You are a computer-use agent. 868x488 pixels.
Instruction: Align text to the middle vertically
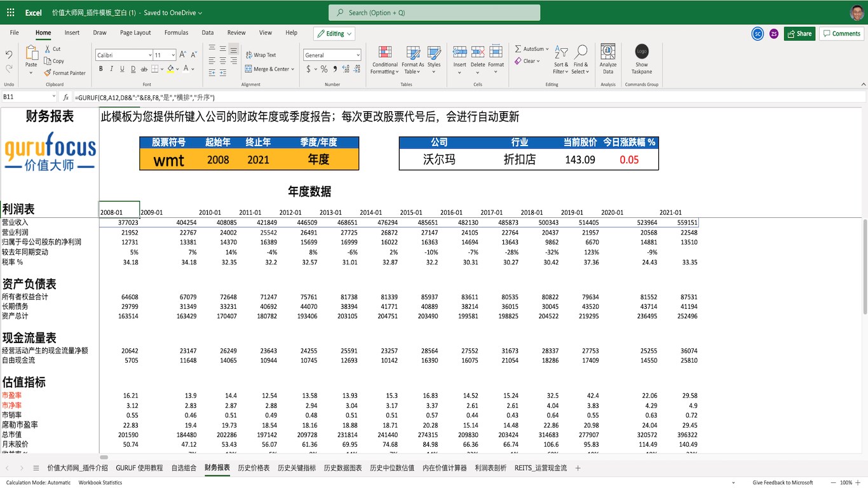[222, 49]
